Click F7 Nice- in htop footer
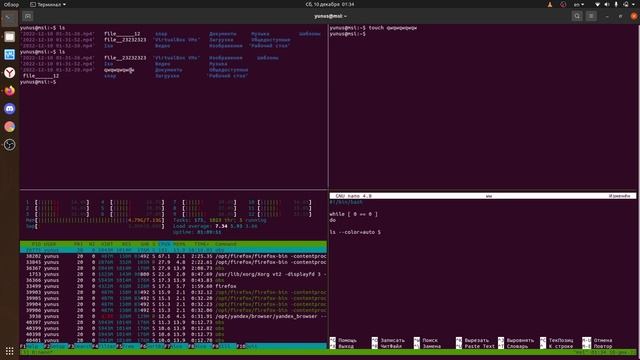The height and width of the screenshot is (360, 640). pos(176,346)
